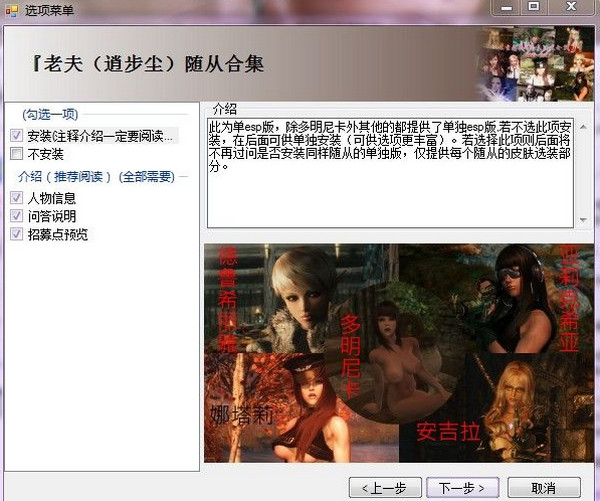Click the header collage thumbnail
The image size is (600, 501).
click(536, 64)
